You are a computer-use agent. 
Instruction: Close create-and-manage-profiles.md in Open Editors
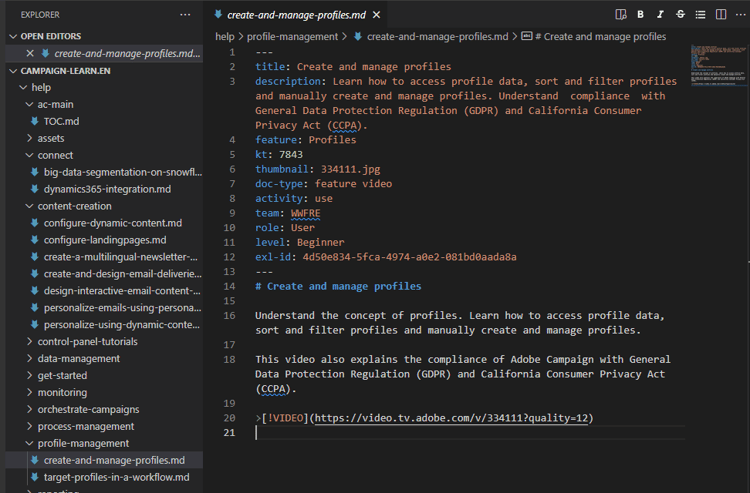click(30, 53)
